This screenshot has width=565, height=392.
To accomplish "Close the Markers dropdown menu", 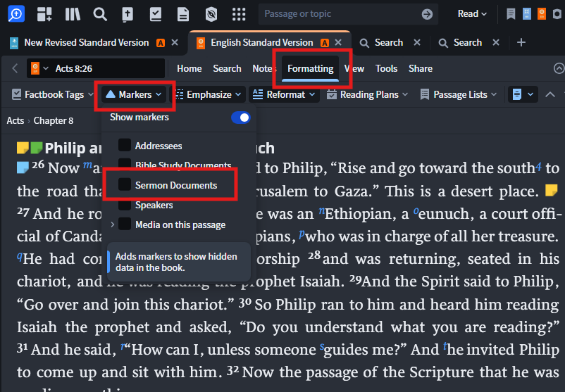I will point(134,95).
